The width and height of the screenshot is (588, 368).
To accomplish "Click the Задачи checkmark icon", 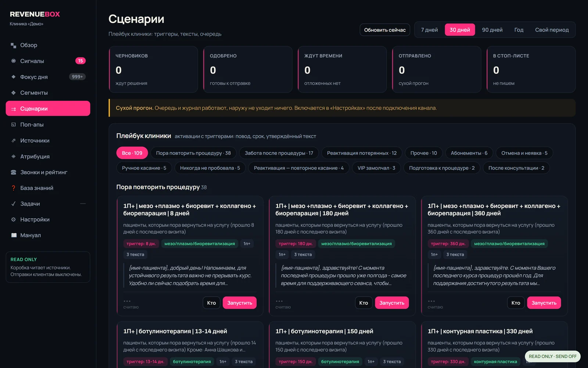I will tap(14, 204).
